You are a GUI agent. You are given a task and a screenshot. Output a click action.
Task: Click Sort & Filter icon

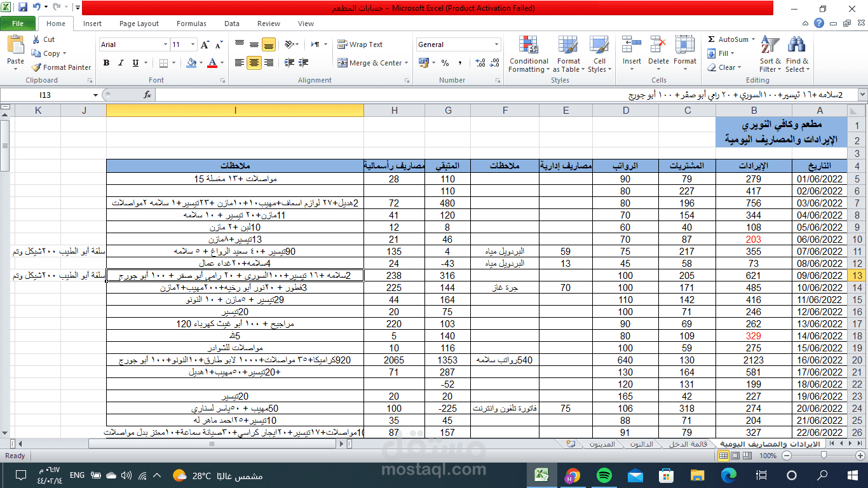coord(770,46)
